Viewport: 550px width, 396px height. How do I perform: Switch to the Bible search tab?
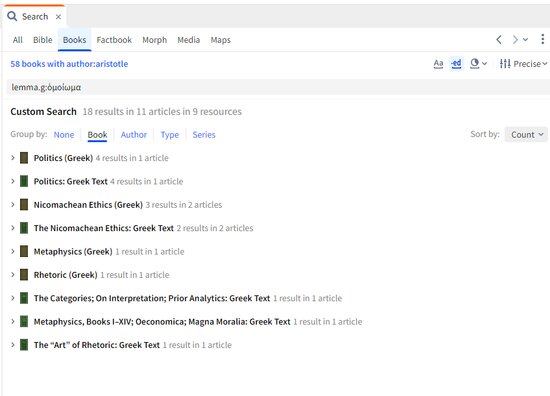click(x=43, y=40)
